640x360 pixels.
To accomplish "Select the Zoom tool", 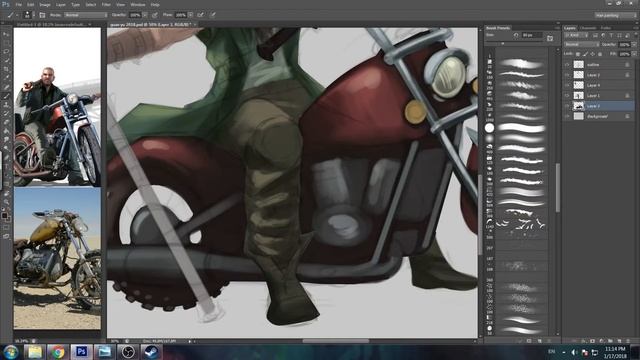I will (x=6, y=201).
